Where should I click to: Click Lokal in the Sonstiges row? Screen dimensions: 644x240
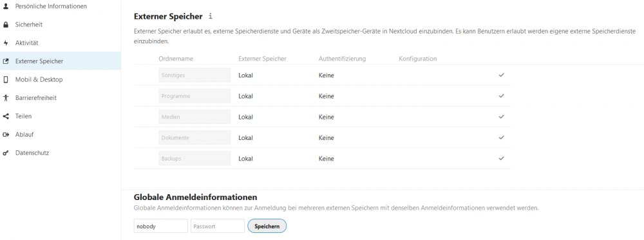pyautogui.click(x=245, y=75)
